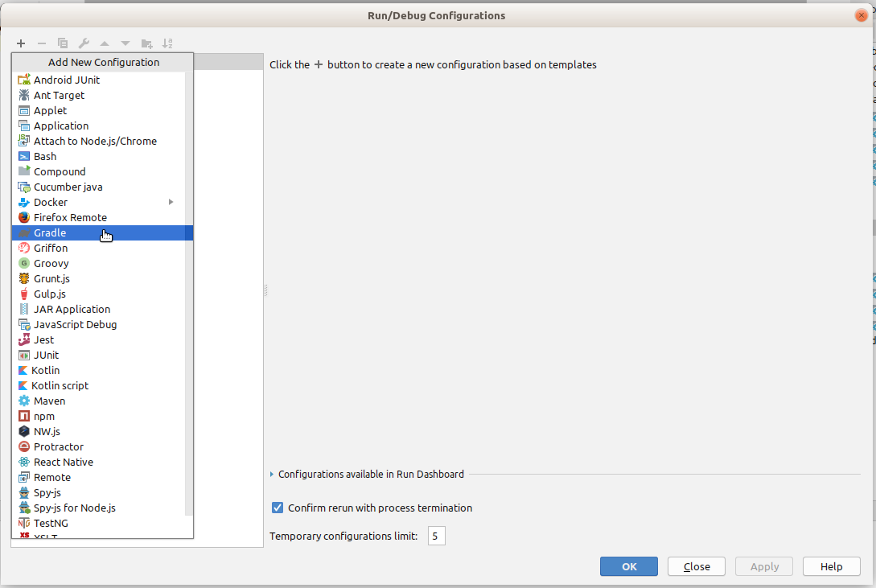
Task: Click the Temporary configurations limit field
Action: (x=436, y=536)
